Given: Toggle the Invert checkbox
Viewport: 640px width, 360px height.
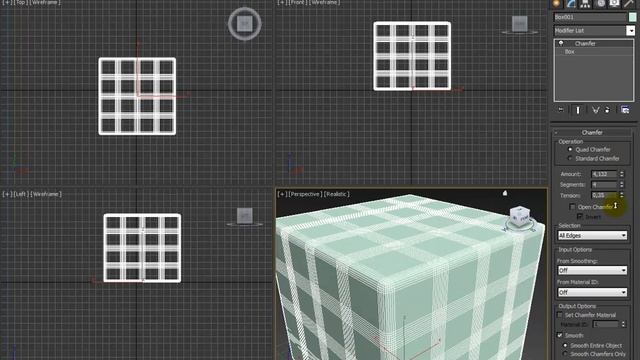Looking at the screenshot, I should tap(580, 216).
